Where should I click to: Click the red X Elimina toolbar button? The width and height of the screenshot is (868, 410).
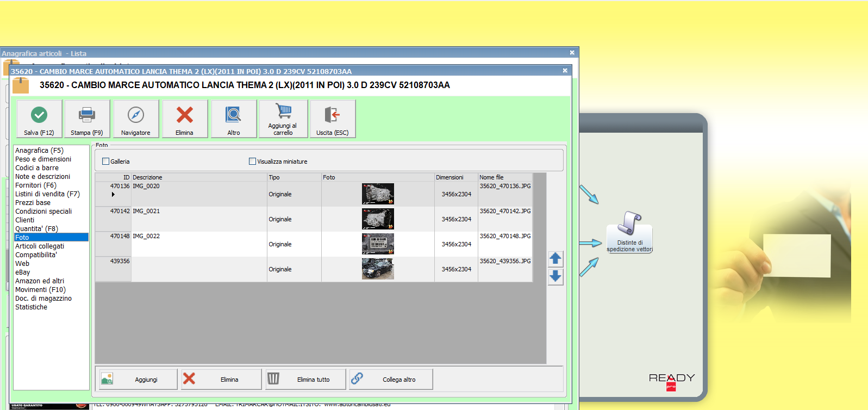185,119
